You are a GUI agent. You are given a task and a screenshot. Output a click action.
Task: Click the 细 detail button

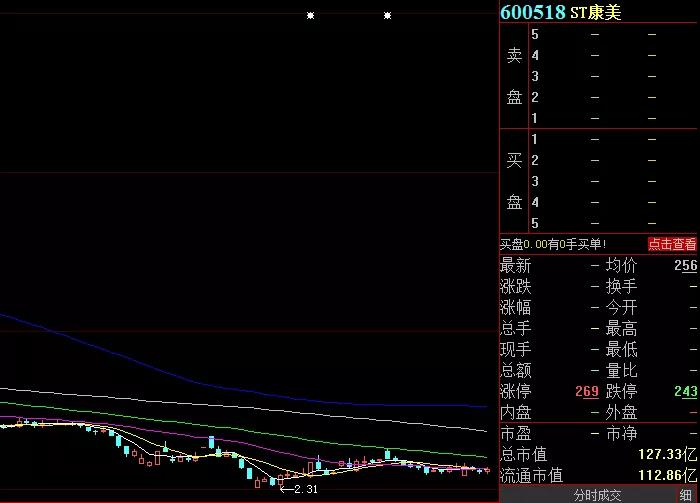[686, 495]
